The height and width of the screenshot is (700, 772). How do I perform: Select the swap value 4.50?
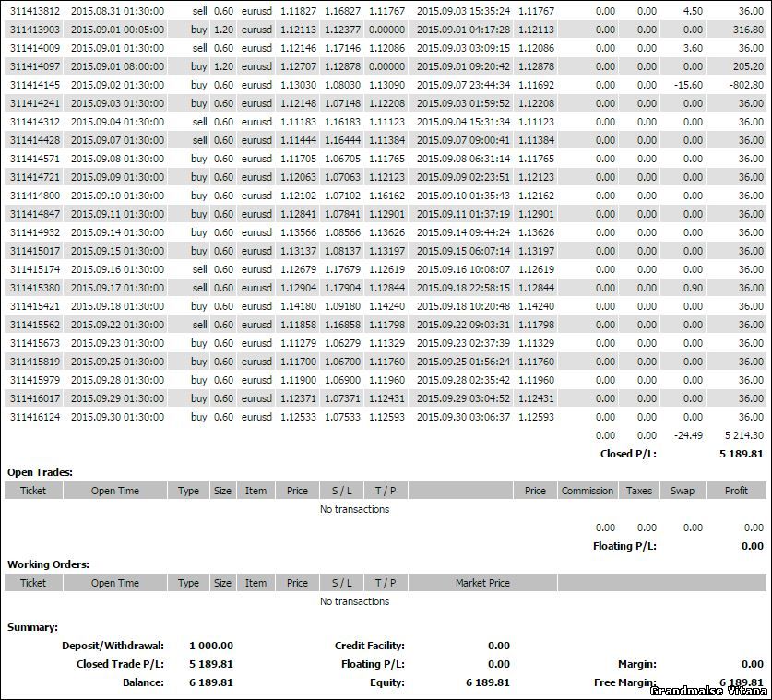pos(693,11)
